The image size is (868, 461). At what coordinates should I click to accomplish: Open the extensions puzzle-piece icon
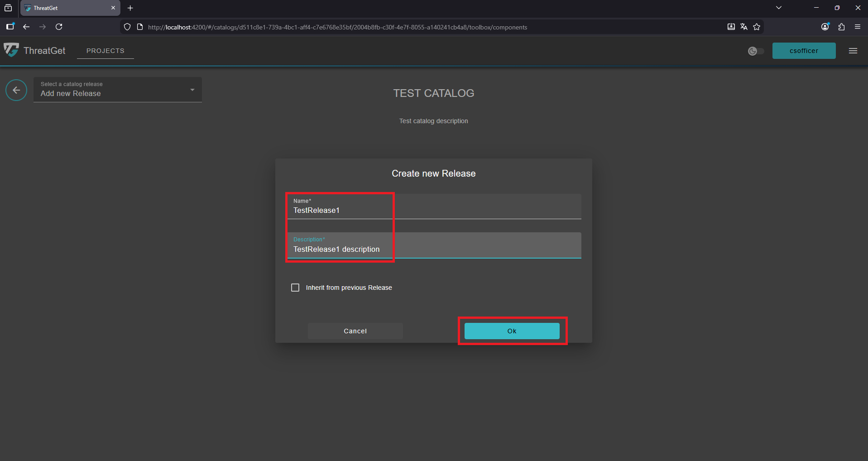(841, 27)
